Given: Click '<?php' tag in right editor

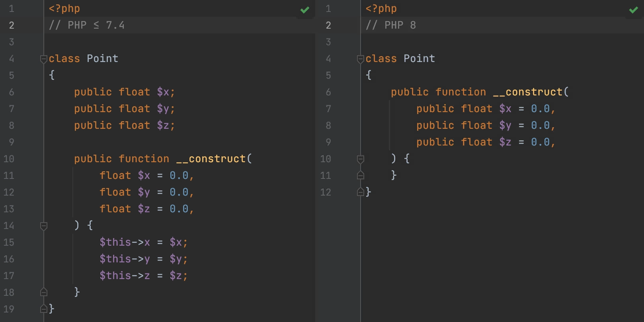Looking at the screenshot, I should coord(381,9).
